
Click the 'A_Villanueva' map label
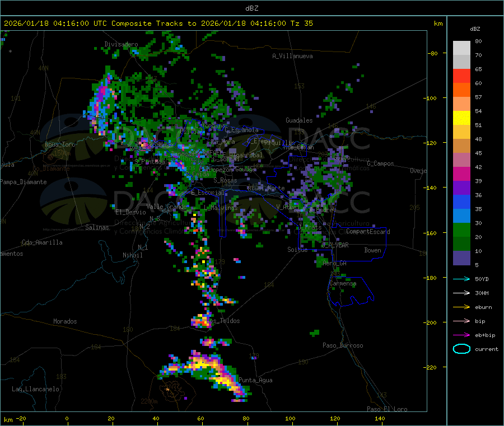(292, 56)
